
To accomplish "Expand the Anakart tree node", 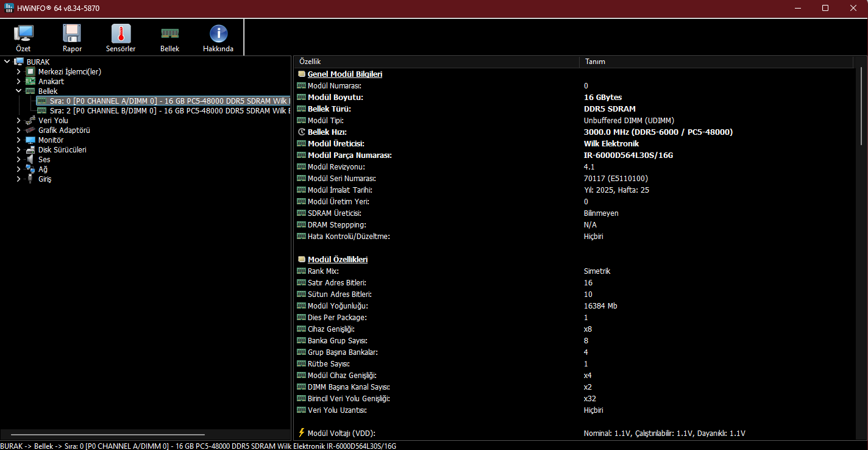I will (x=18, y=81).
